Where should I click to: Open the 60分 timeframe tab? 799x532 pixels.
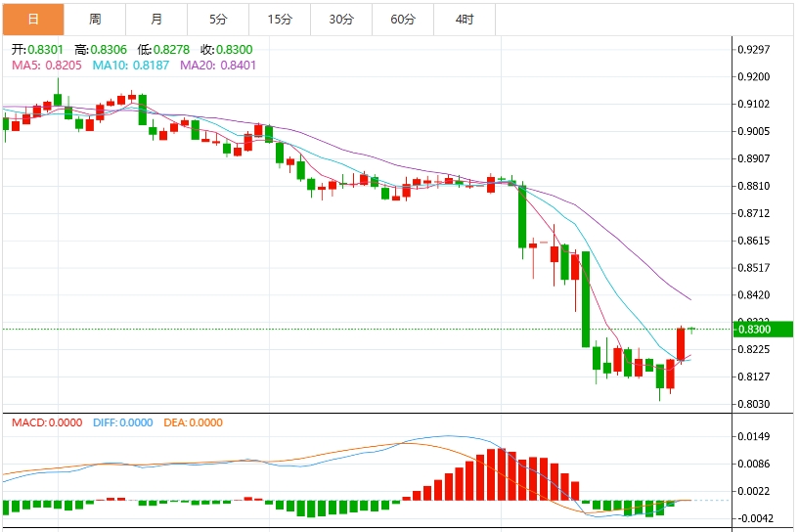[x=403, y=20]
